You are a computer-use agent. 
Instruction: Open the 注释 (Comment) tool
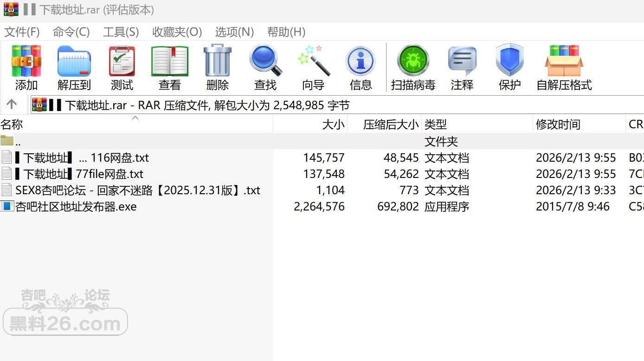click(x=462, y=61)
